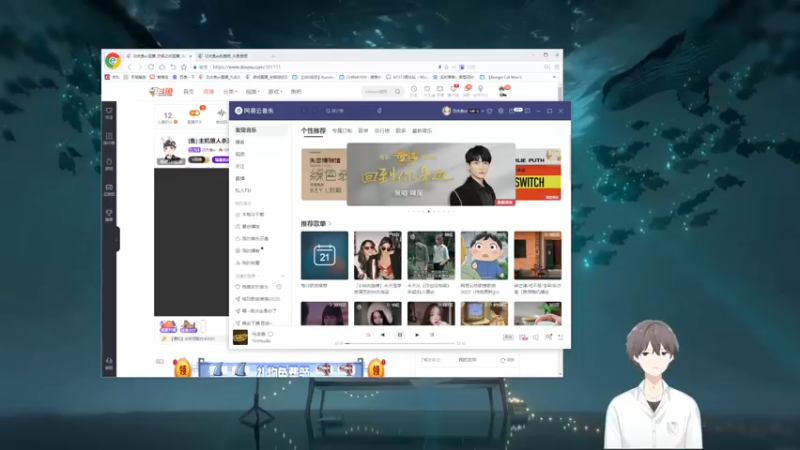Open the 最新音乐 tab

422,131
